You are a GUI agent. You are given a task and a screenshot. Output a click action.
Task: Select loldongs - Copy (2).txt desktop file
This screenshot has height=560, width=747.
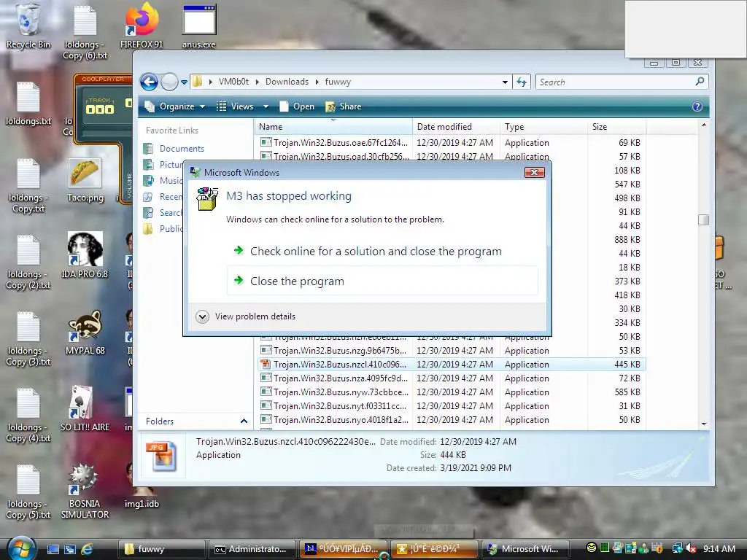click(x=28, y=262)
